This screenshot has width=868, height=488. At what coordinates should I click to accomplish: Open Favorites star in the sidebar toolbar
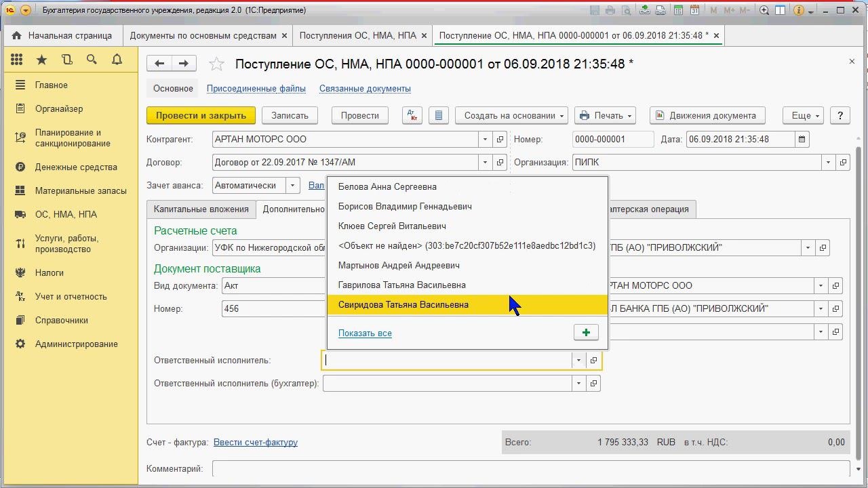[x=41, y=60]
